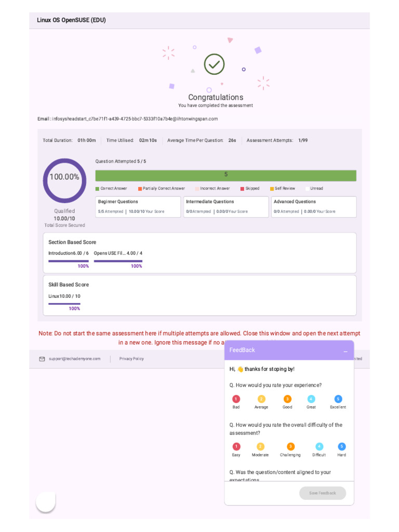
Task: Select the Advanced Questions card
Action: (x=314, y=207)
